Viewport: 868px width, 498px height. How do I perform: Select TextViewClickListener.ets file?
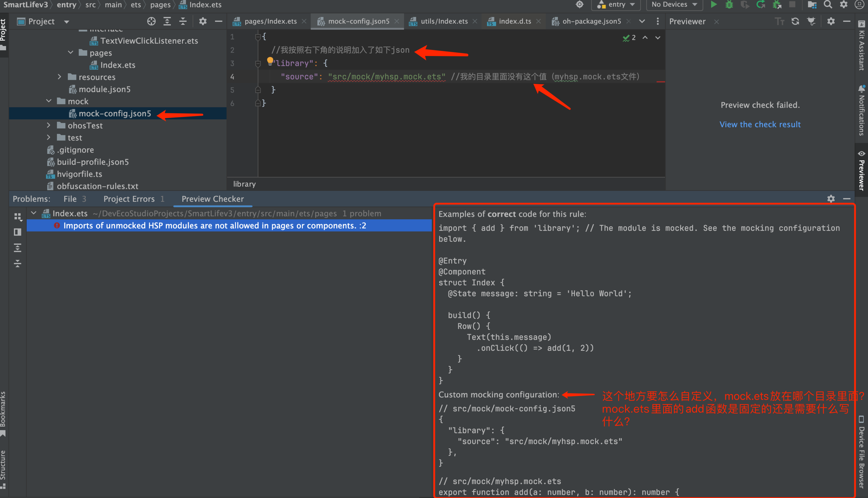click(x=149, y=41)
